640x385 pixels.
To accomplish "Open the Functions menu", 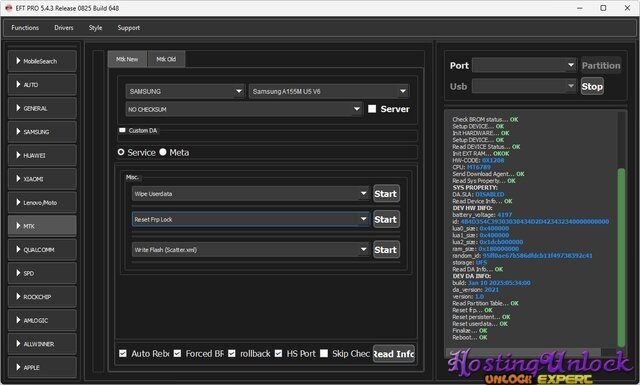I will (x=25, y=28).
